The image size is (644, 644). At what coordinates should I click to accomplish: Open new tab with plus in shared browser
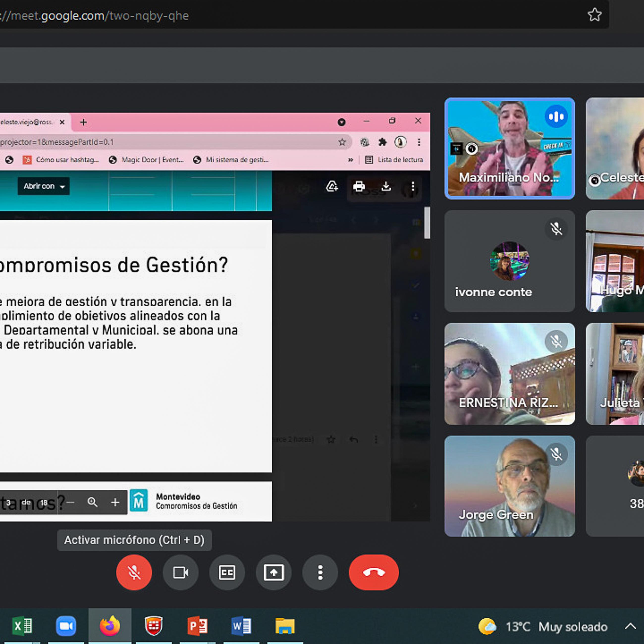coord(83,122)
